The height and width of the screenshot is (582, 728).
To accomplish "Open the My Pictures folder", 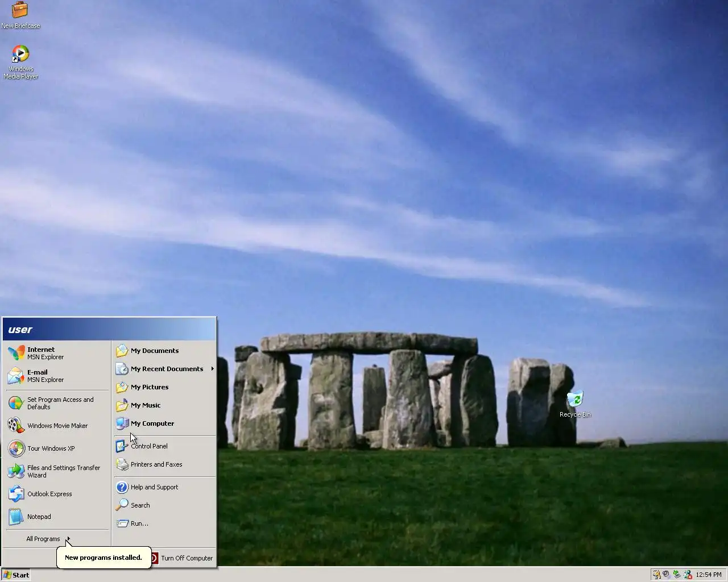I will pos(164,387).
